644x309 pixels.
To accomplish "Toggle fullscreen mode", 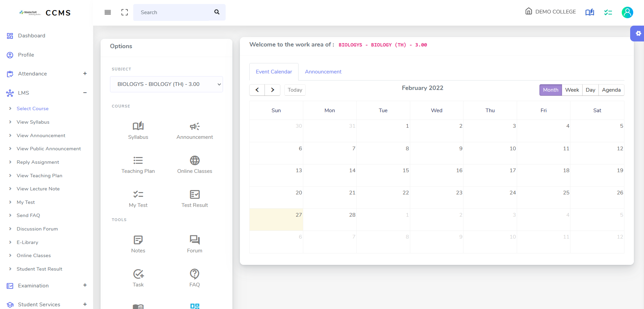I will (x=124, y=12).
